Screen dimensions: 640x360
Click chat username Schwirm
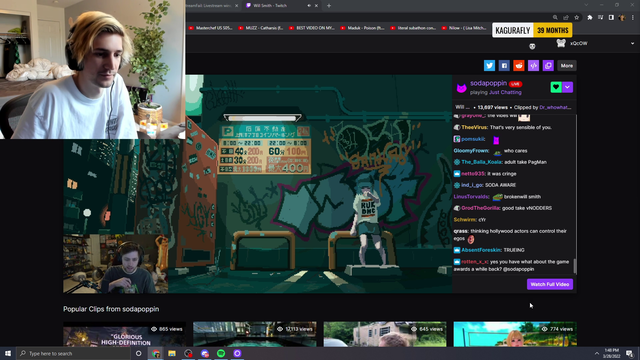coord(464,220)
